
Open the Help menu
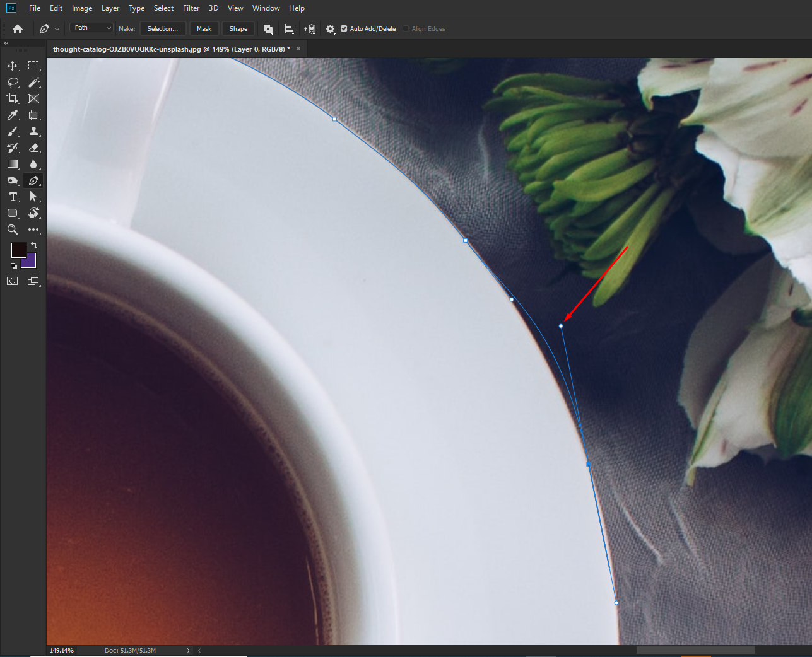(297, 8)
